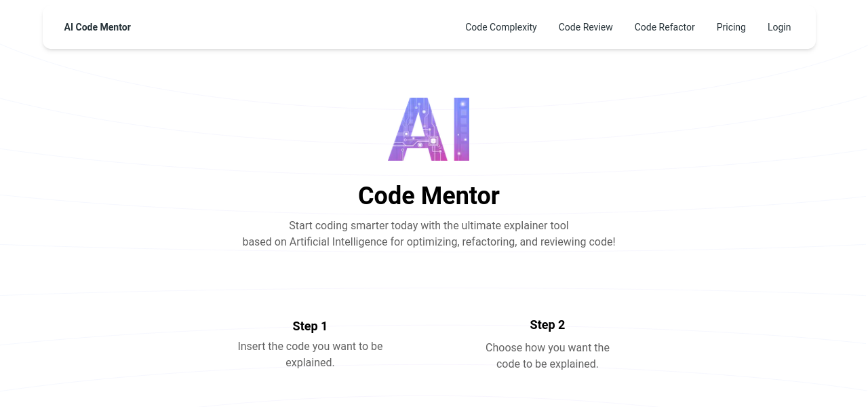Open the Code Complexity page
Image resolution: width=868 pixels, height=407 pixels.
coord(500,27)
